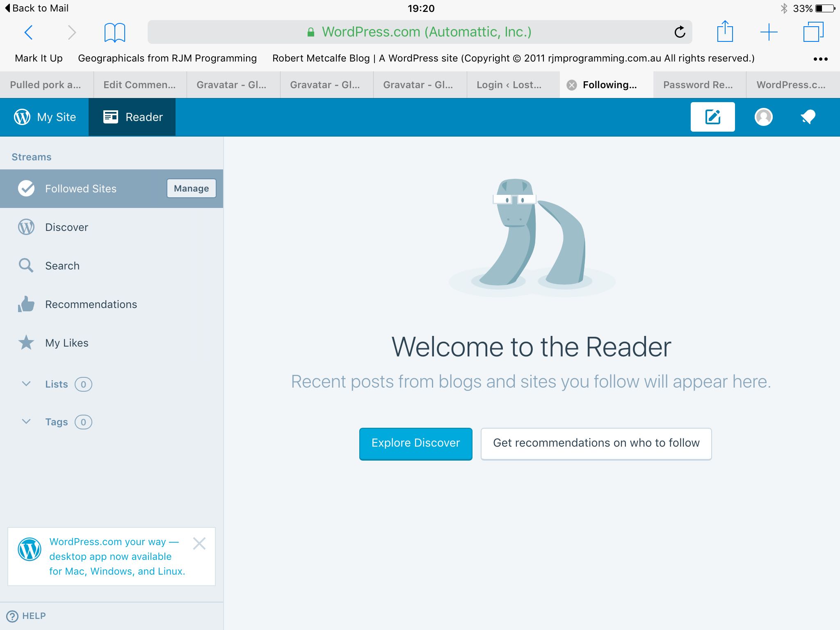Switch to first Gravatar tab

tap(233, 84)
